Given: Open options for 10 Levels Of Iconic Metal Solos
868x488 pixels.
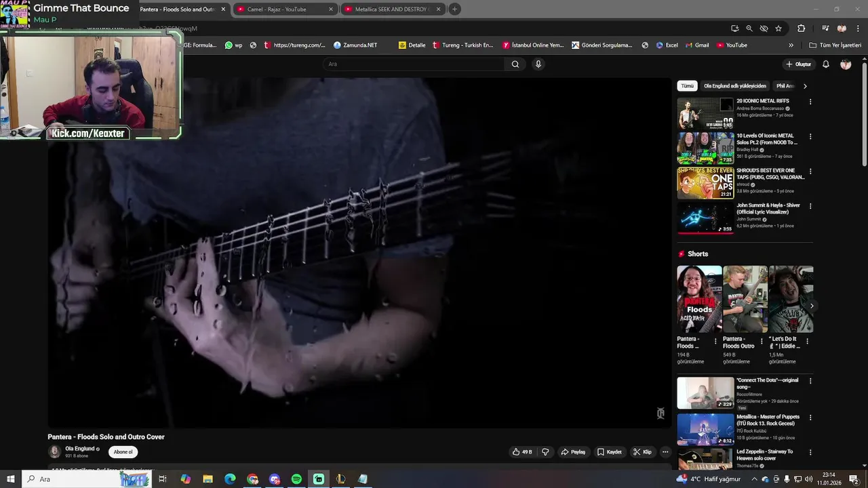Looking at the screenshot, I should click(810, 136).
